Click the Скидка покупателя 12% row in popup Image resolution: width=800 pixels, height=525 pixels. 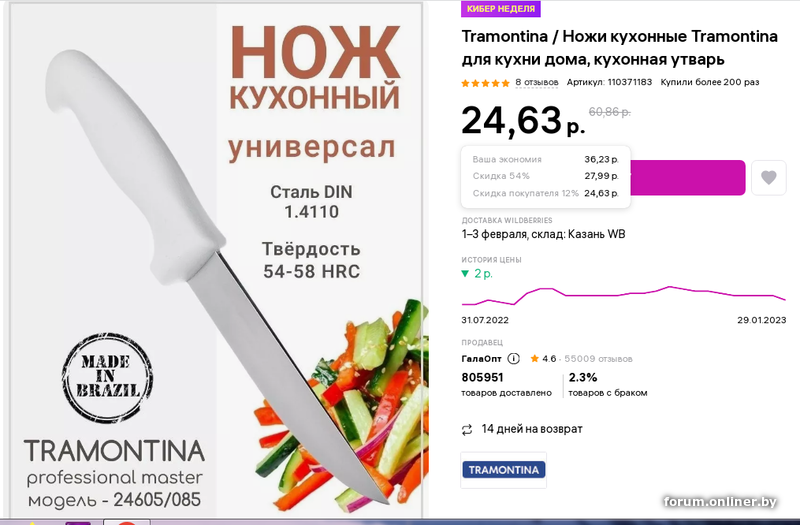tap(545, 193)
